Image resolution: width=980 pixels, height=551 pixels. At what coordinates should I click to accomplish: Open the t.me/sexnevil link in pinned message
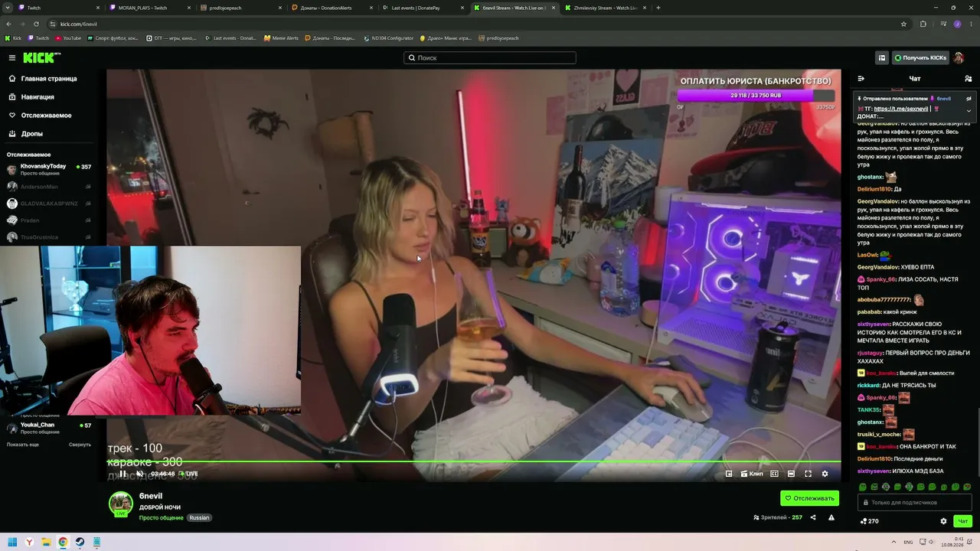[x=901, y=109]
